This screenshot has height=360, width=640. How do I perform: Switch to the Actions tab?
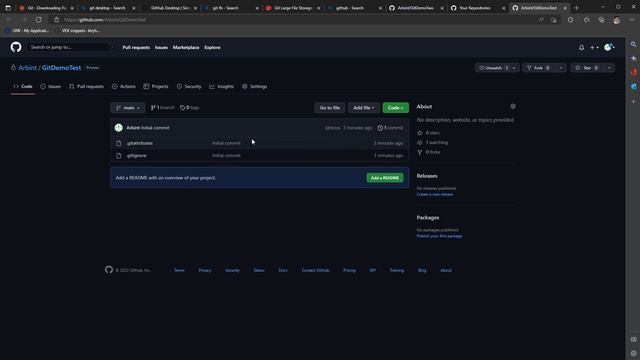point(124,87)
